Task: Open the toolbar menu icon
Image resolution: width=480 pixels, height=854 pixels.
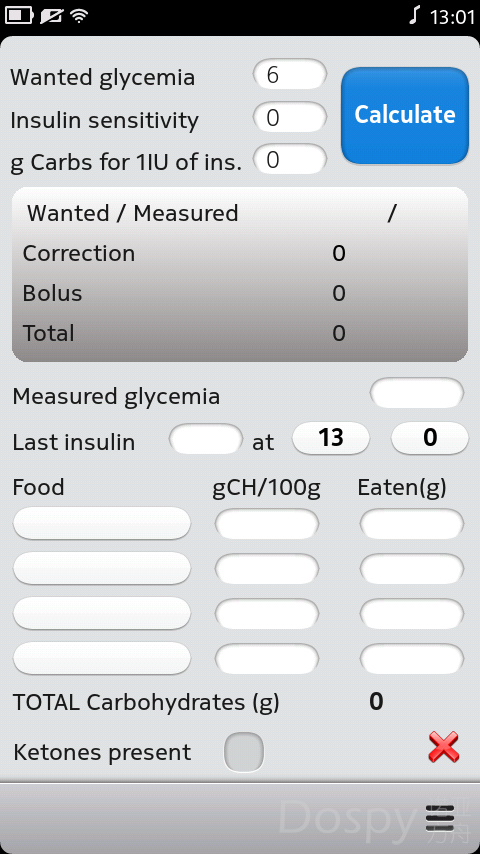Action: 440,817
